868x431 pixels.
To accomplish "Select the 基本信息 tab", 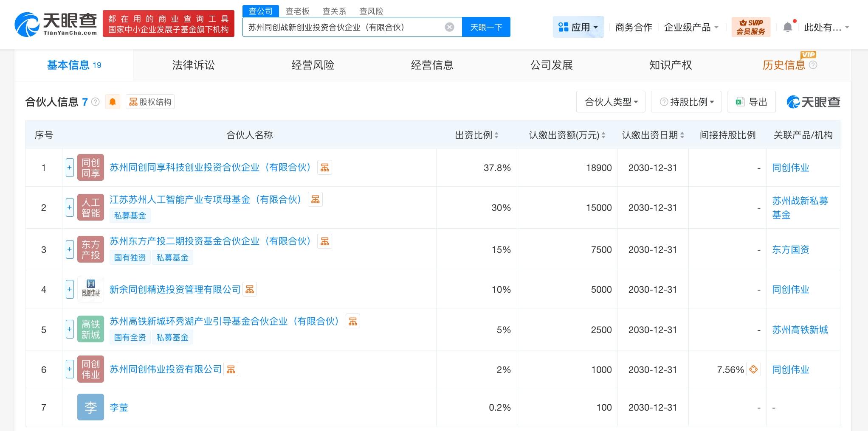I will click(x=74, y=65).
